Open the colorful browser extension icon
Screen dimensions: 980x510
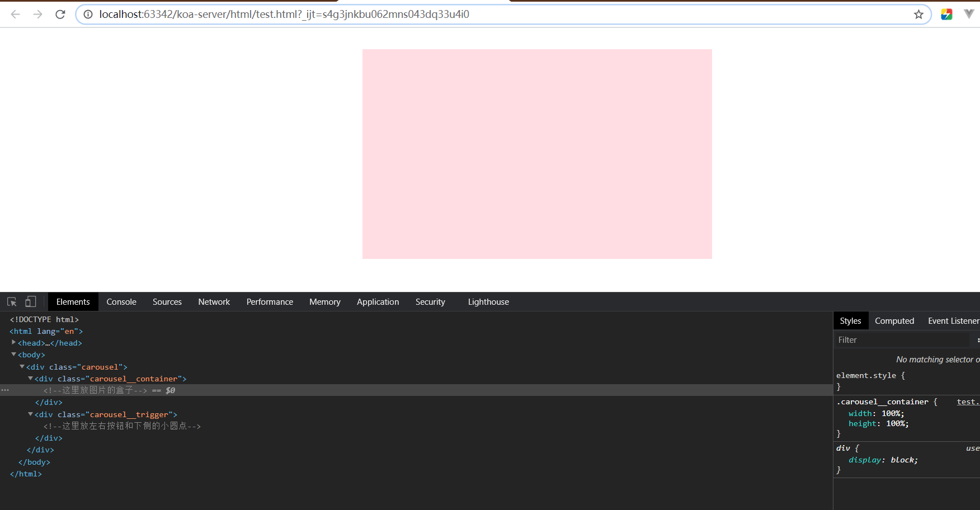click(946, 15)
